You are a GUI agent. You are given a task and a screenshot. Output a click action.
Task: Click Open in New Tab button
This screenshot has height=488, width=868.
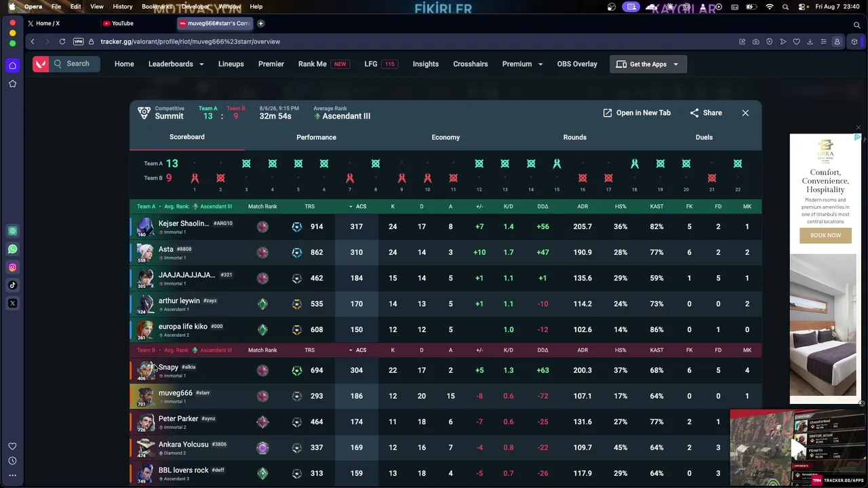coord(637,113)
